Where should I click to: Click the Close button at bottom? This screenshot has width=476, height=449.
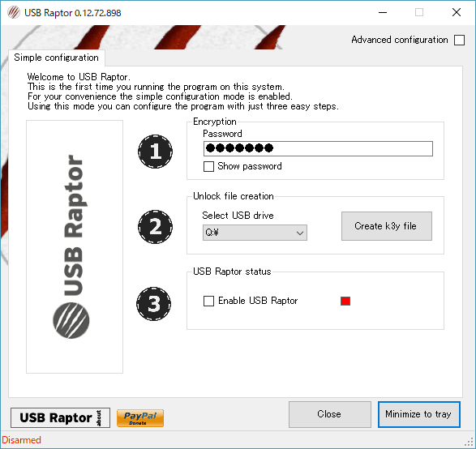click(330, 414)
